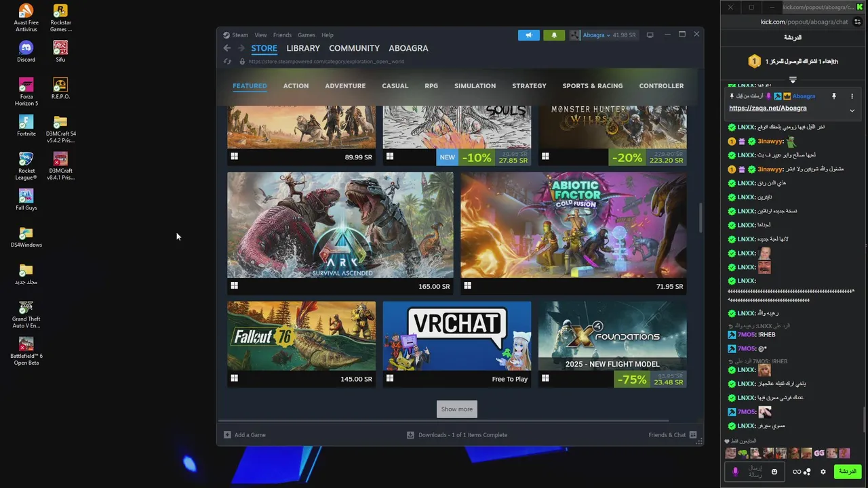The image size is (868, 488).
Task: Reload the Steam store page
Action: pos(227,62)
